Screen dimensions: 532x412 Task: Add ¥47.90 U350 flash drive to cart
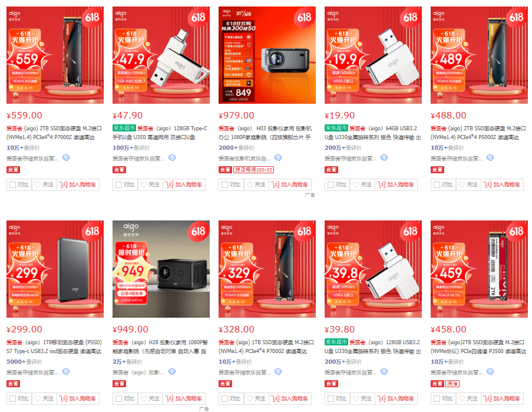click(184, 184)
